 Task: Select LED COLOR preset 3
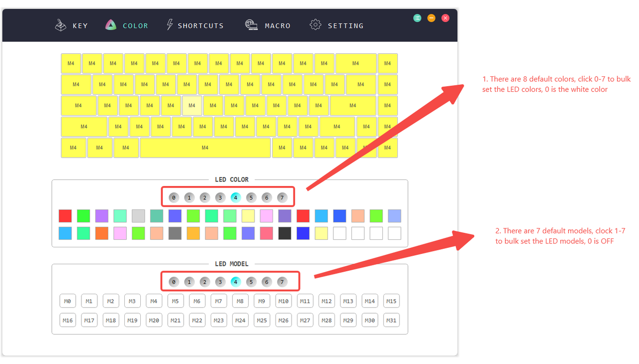point(220,197)
